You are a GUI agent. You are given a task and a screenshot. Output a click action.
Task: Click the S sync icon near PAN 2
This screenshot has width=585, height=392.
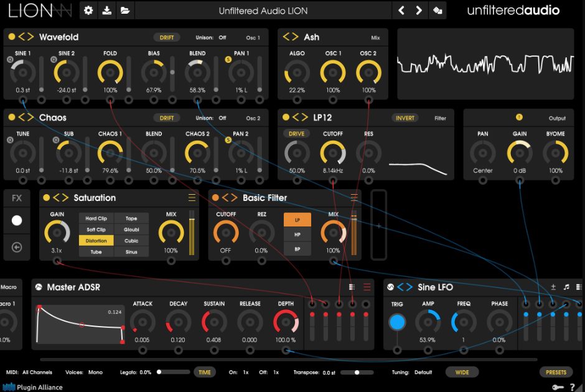point(228,140)
